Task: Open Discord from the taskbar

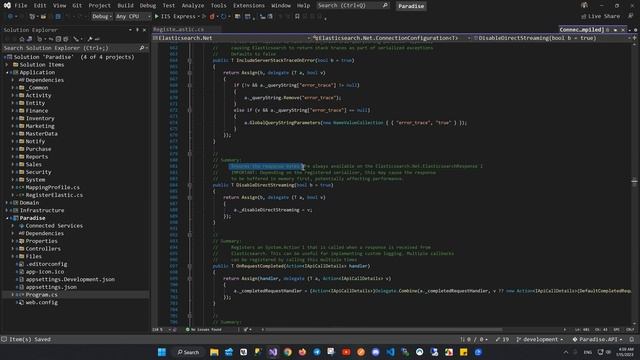Action: (x=376, y=352)
